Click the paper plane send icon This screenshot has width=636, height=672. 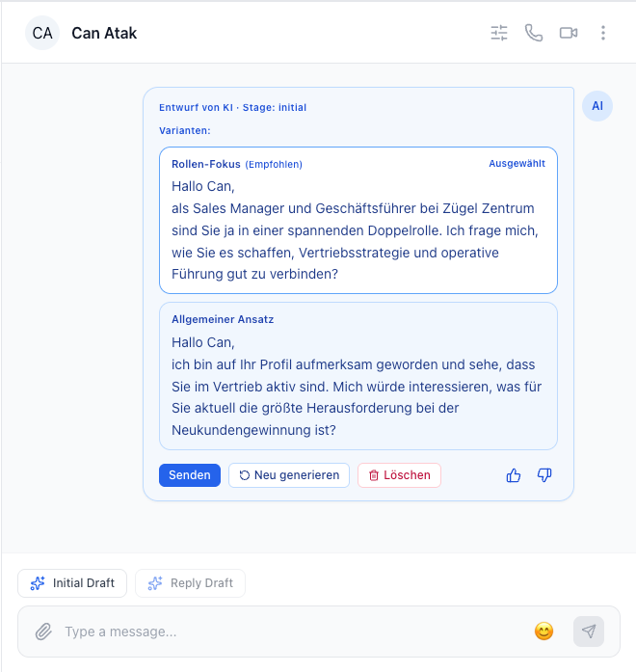(589, 632)
